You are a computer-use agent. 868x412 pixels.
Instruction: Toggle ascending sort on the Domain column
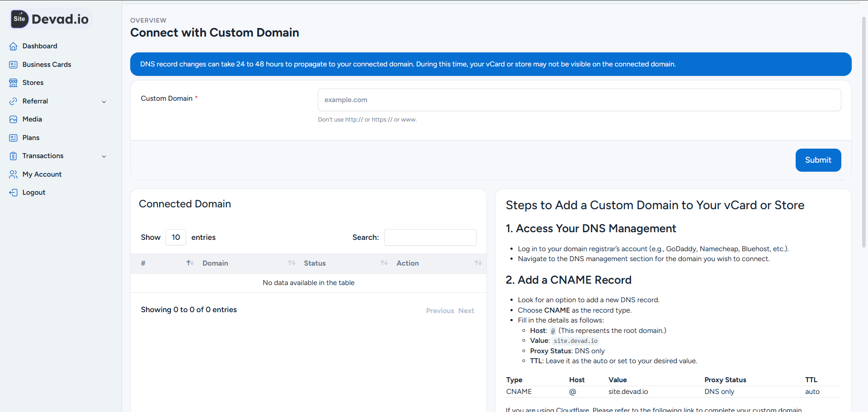[x=292, y=263]
